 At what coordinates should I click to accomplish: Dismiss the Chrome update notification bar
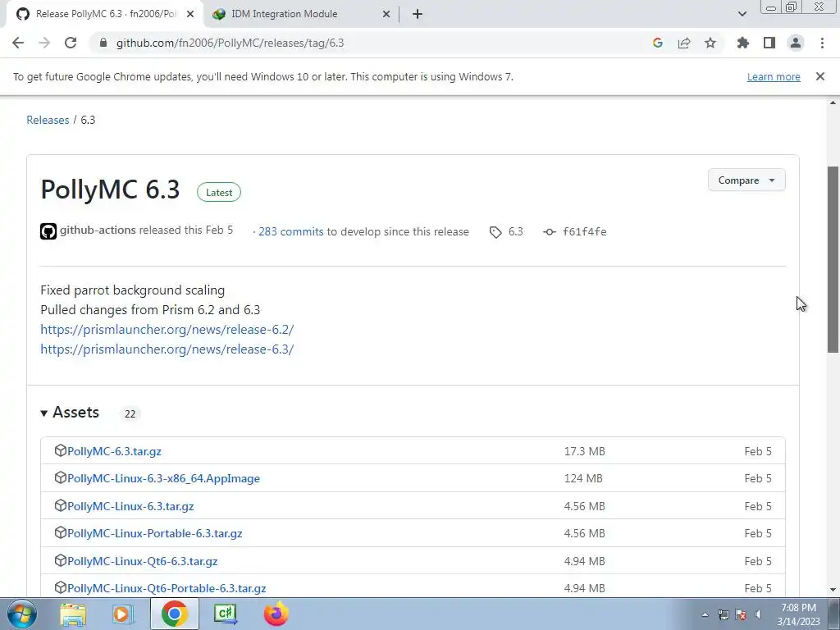(820, 76)
